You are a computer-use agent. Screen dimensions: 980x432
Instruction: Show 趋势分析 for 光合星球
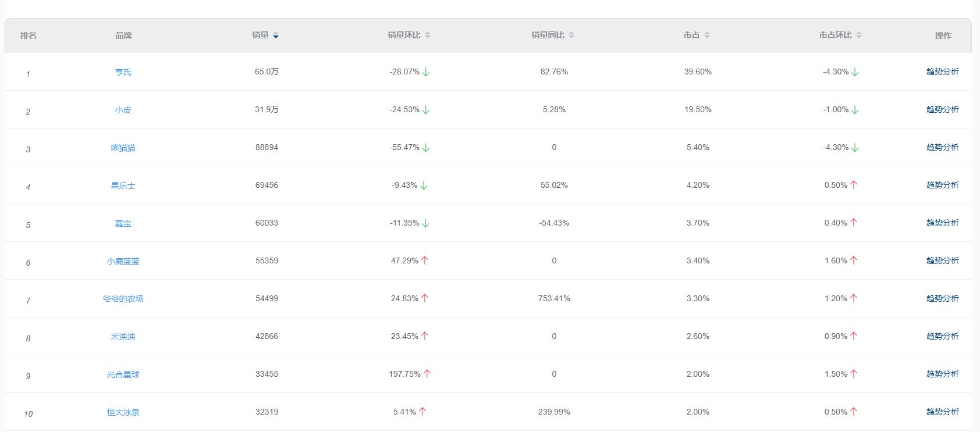point(943,374)
